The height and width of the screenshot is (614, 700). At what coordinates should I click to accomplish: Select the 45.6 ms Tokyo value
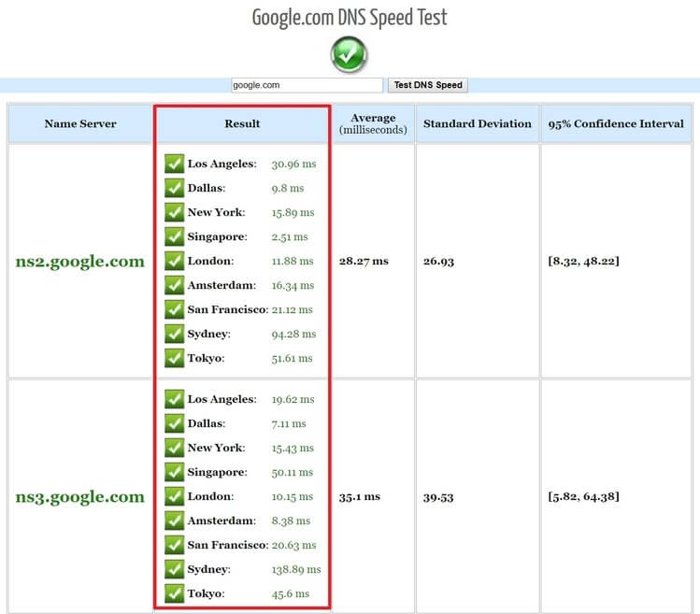290,593
